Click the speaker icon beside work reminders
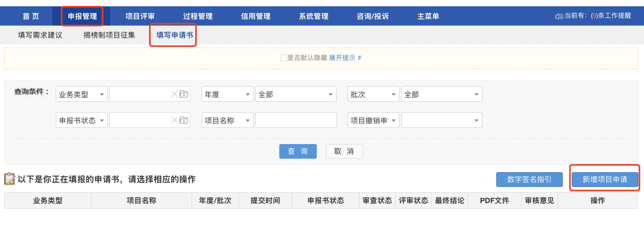The image size is (644, 238). pyautogui.click(x=558, y=16)
